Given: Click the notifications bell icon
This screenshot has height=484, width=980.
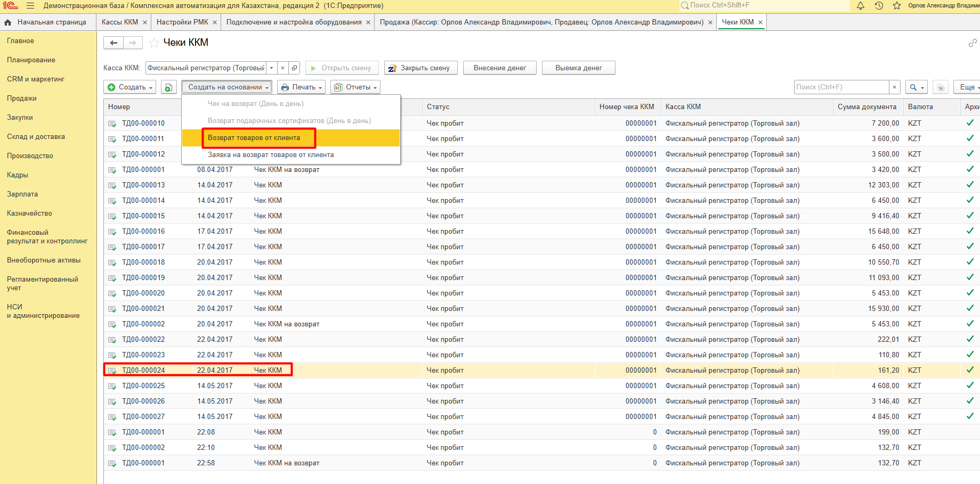Looking at the screenshot, I should pos(861,5).
